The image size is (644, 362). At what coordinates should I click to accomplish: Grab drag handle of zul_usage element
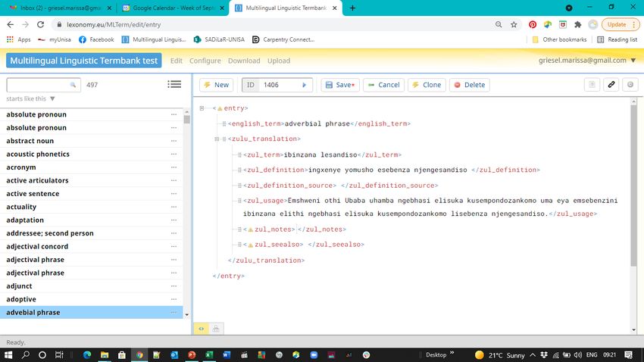tap(239, 201)
